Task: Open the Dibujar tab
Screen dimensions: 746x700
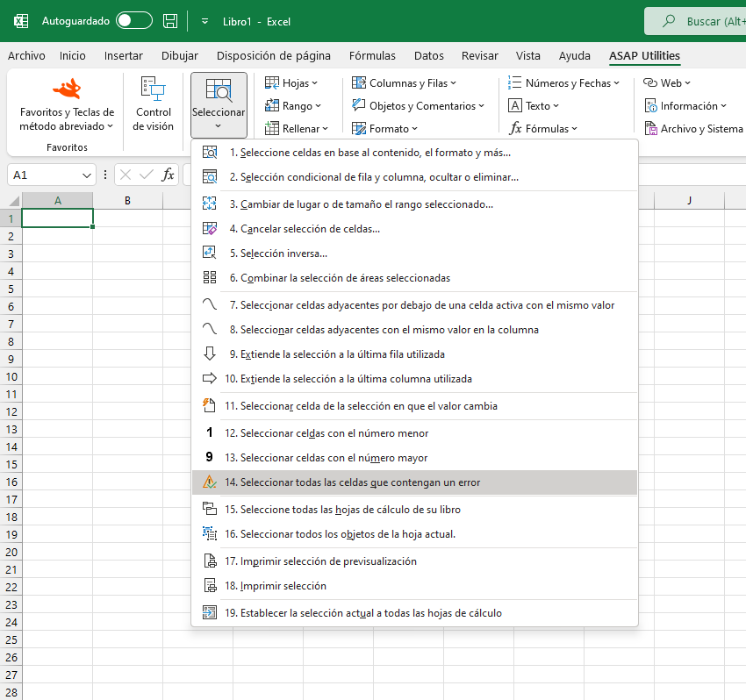Action: [179, 55]
